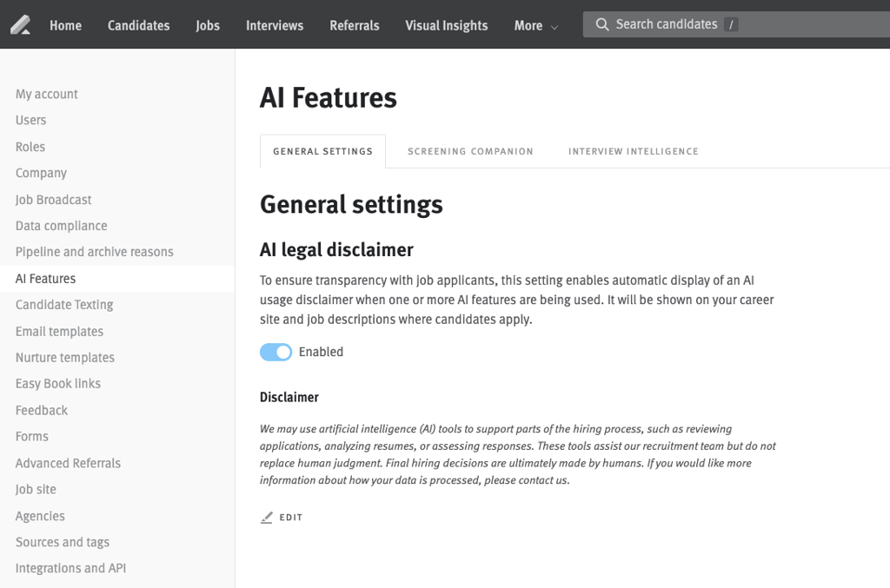Click the pencil icon beside Edit
The width and height of the screenshot is (890, 588).
[267, 518]
